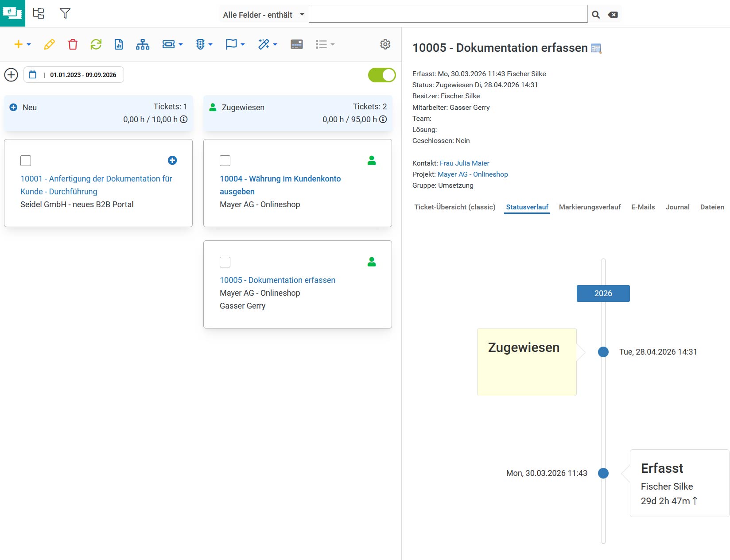Switch to the card view icon

[297, 44]
